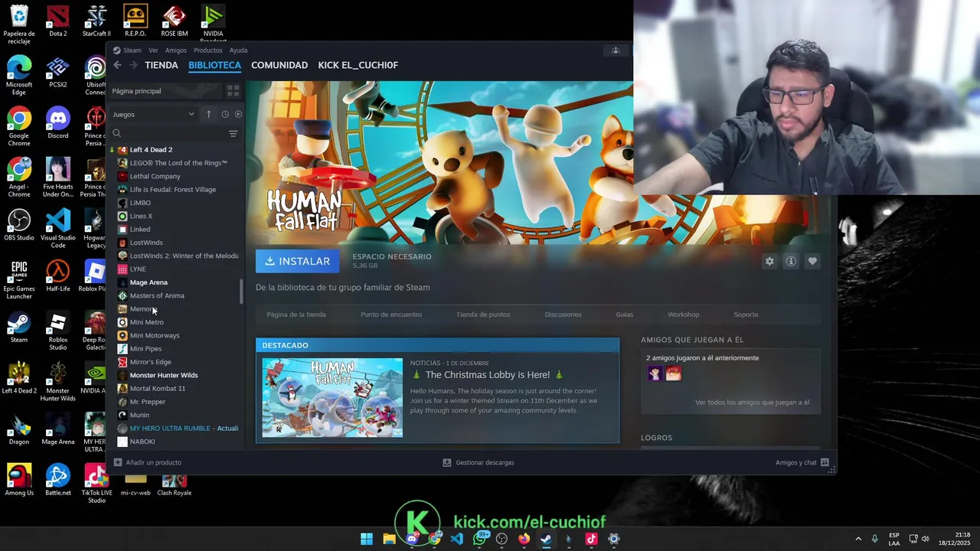
Task: Open Discord desktop shortcut
Action: tap(58, 122)
